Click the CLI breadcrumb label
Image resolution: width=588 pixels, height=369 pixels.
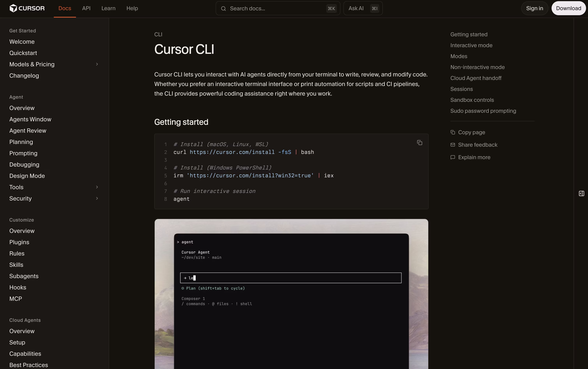(158, 34)
